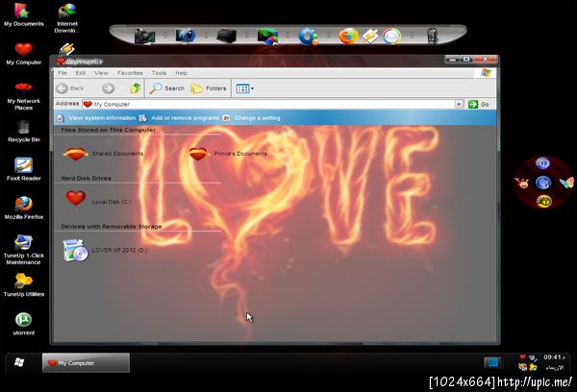The image size is (577, 392).
Task: Click the red heart tray icon
Action: point(522,357)
